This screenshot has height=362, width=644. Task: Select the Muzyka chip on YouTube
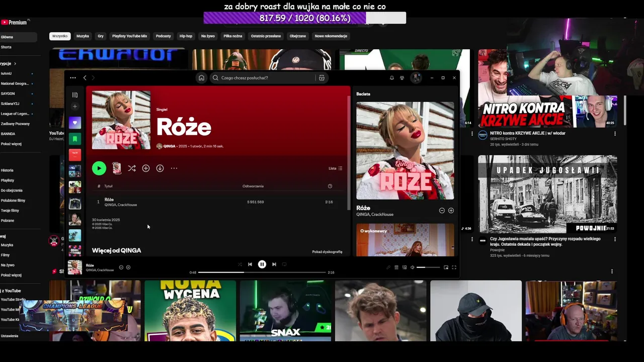(83, 36)
